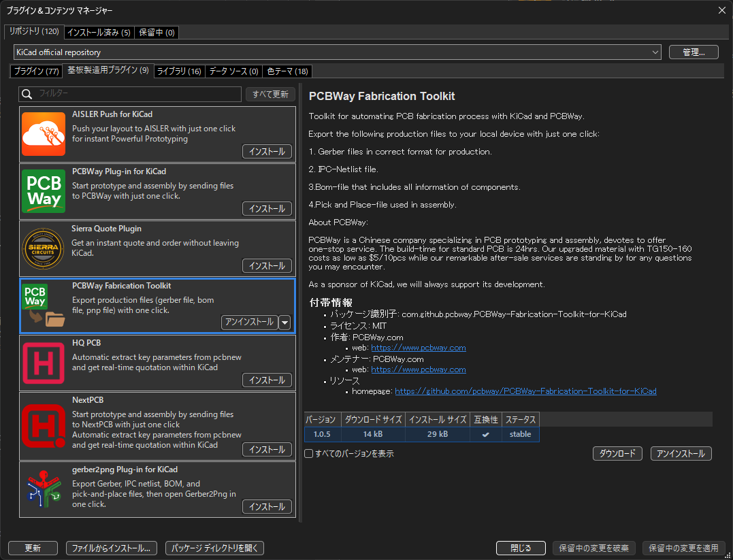Install gerber2png Plug-in for KiCad
This screenshot has width=733, height=560.
pos(267,506)
